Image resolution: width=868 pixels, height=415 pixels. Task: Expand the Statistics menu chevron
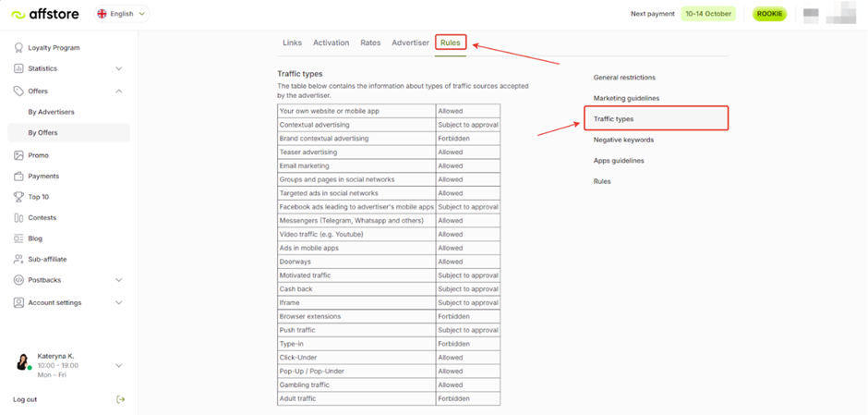point(118,68)
